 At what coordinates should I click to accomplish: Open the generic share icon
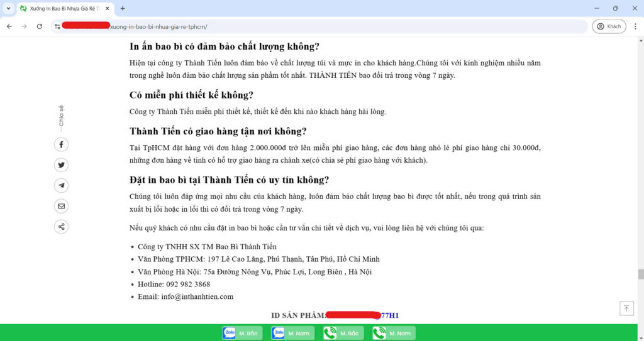pyautogui.click(x=61, y=227)
